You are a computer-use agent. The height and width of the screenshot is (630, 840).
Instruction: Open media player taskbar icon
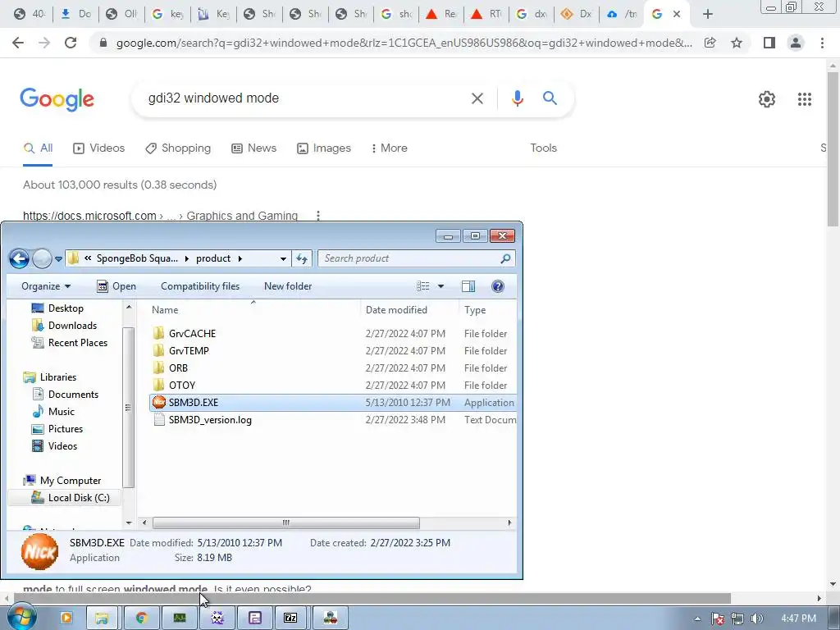click(66, 619)
